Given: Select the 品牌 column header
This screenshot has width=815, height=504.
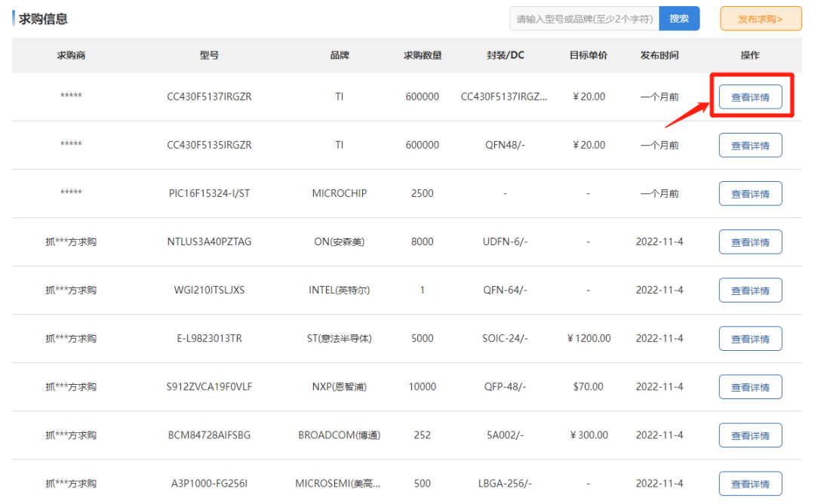Looking at the screenshot, I should click(340, 55).
